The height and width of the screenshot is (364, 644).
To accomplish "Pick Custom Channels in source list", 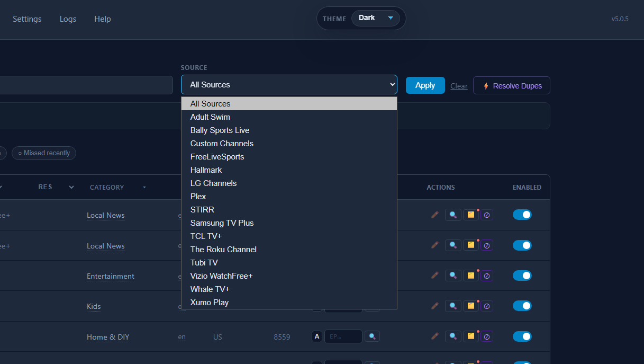I will [x=289, y=144].
